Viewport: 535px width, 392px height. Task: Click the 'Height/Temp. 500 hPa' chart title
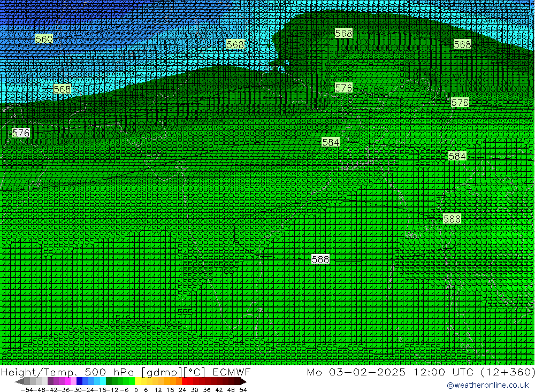68,372
